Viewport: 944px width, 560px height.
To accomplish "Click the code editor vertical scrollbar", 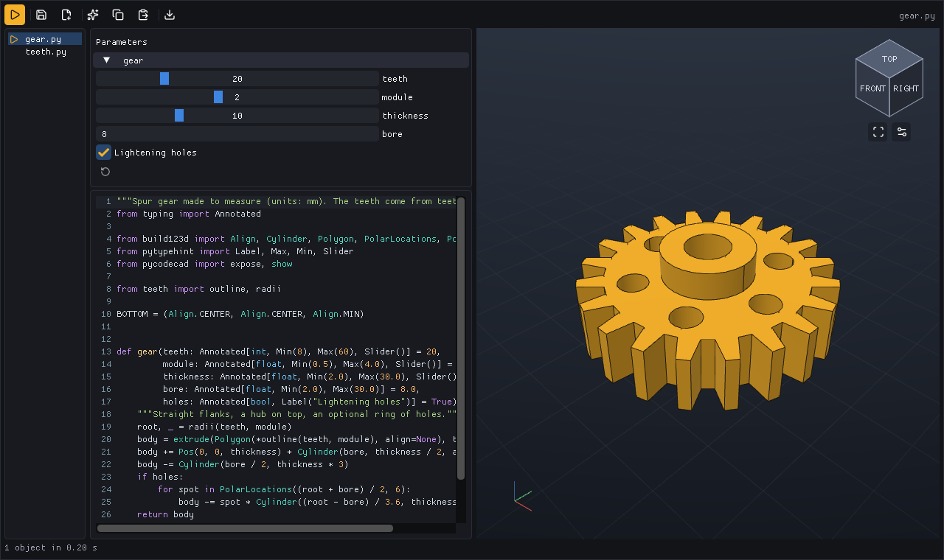I will pyautogui.click(x=461, y=338).
